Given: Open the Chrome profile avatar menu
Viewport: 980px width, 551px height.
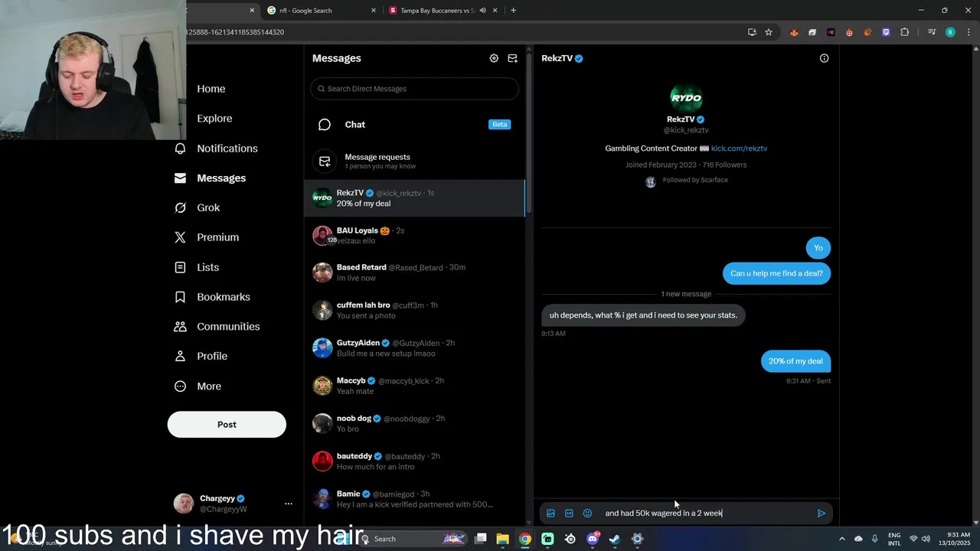Looking at the screenshot, I should coord(950,32).
